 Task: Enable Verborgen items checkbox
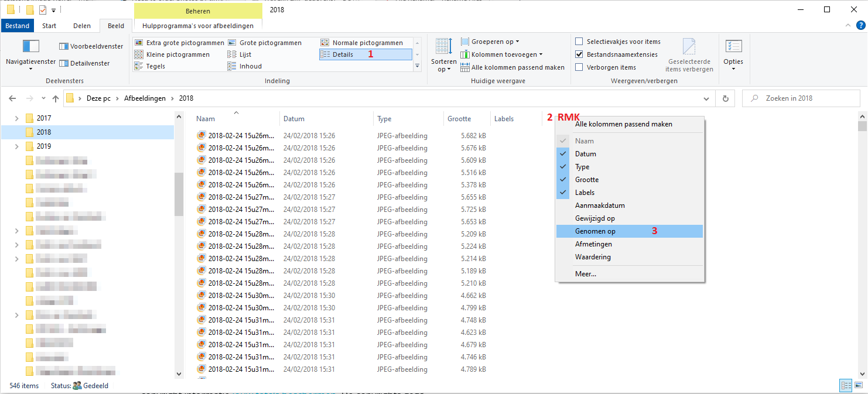579,67
